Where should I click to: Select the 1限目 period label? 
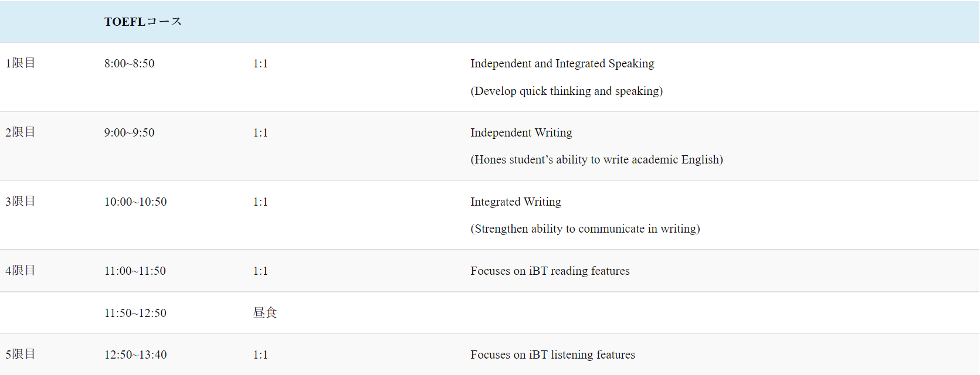tap(21, 63)
